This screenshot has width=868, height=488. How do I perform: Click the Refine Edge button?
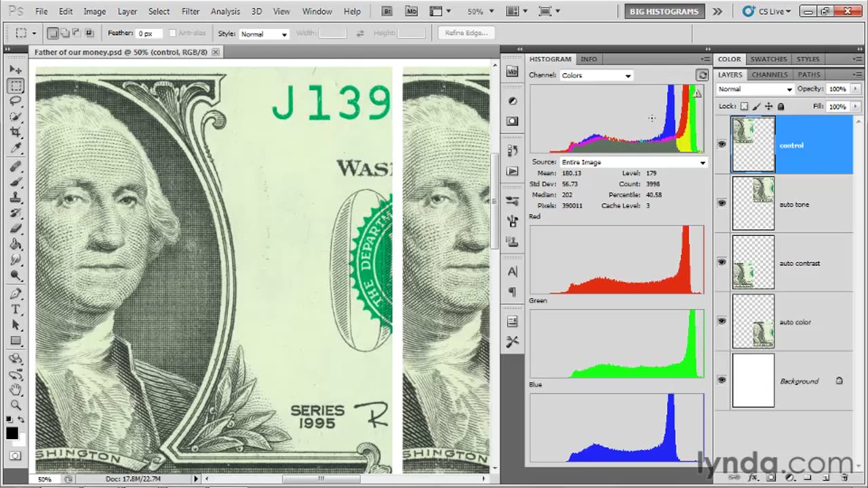click(x=467, y=33)
